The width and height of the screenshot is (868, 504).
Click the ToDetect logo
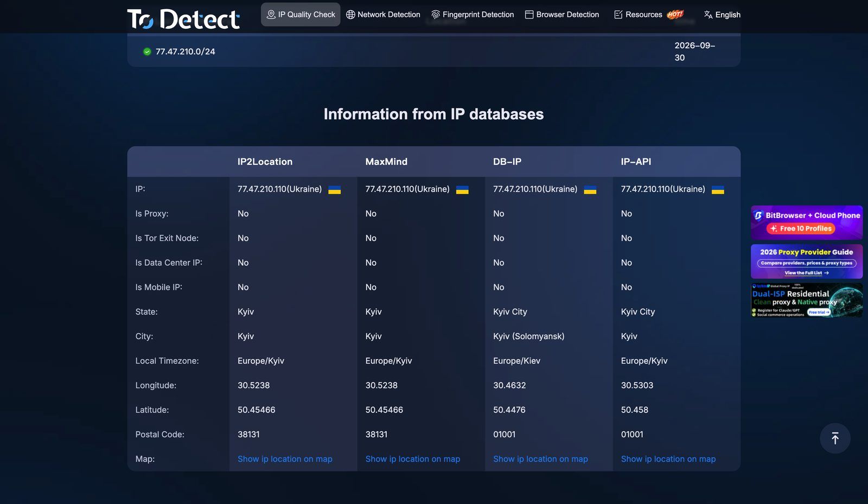point(183,18)
